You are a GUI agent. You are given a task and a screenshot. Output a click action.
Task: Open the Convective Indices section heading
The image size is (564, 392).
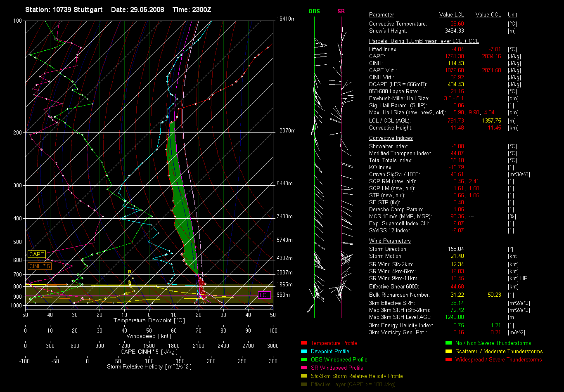pos(391,138)
